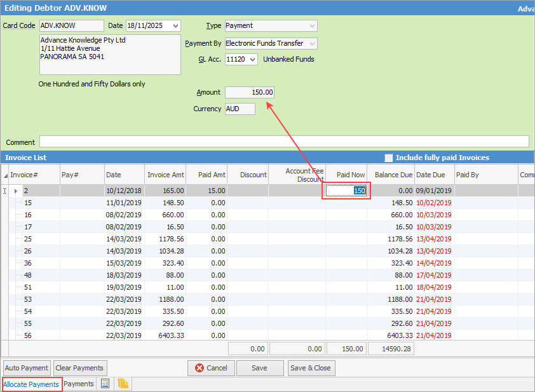Sort by the Invoice Amt column header

(x=165, y=175)
